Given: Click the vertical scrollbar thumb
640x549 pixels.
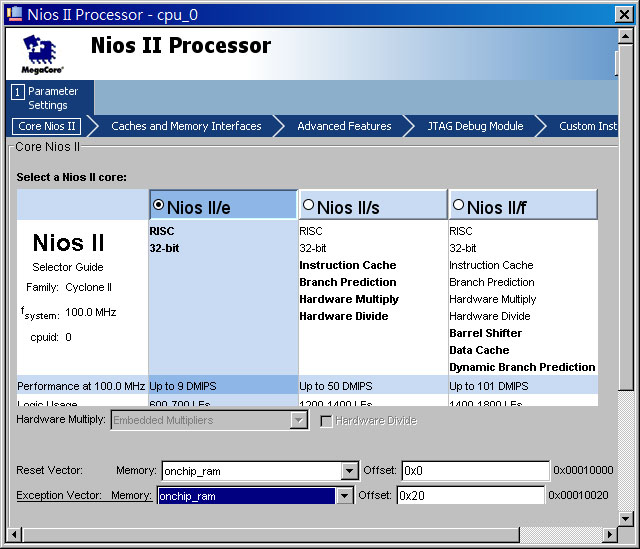Looking at the screenshot, I should 625,218.
